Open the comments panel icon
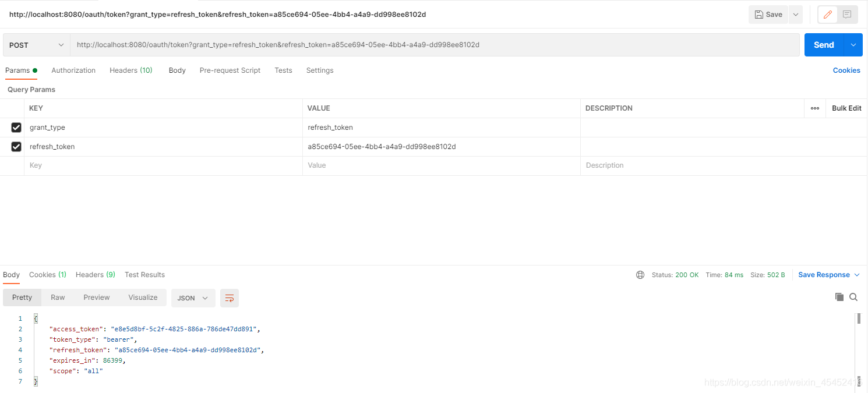 [847, 15]
